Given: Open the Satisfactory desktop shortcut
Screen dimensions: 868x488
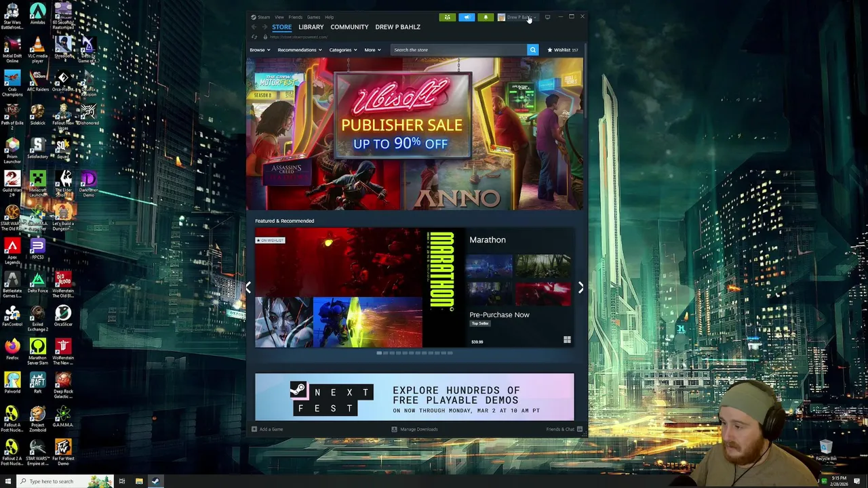Looking at the screenshot, I should point(38,148).
